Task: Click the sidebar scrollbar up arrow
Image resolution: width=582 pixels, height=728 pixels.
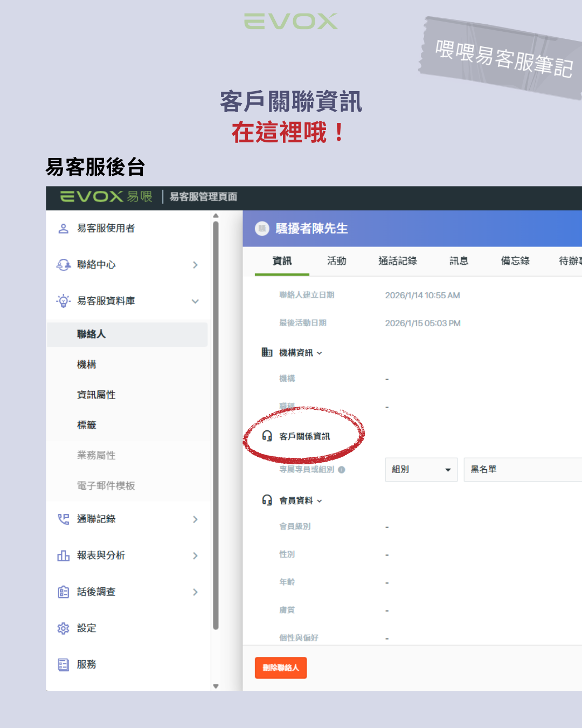Action: (216, 216)
